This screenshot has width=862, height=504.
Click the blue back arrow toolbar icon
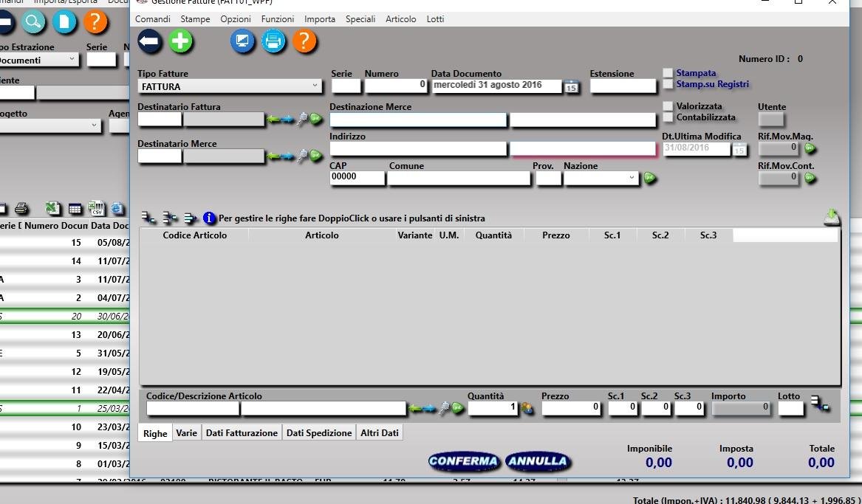149,41
